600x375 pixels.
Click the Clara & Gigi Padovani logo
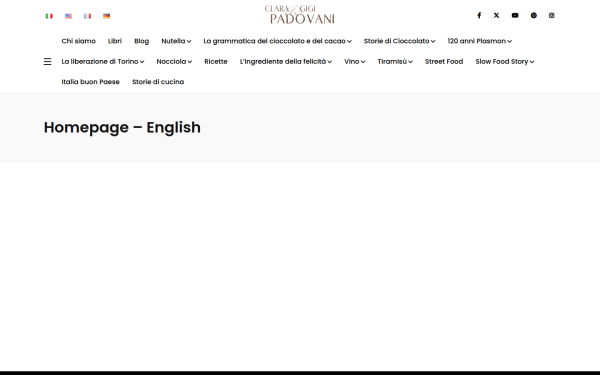coord(300,15)
